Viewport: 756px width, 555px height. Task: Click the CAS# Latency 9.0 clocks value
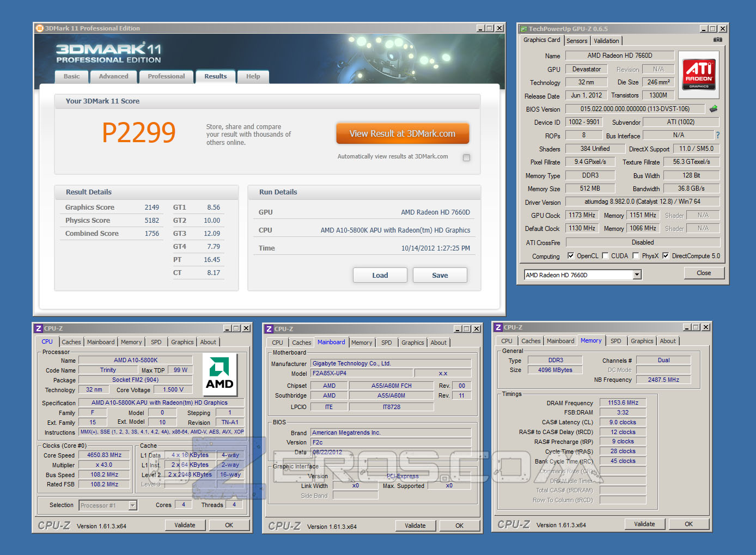(623, 422)
